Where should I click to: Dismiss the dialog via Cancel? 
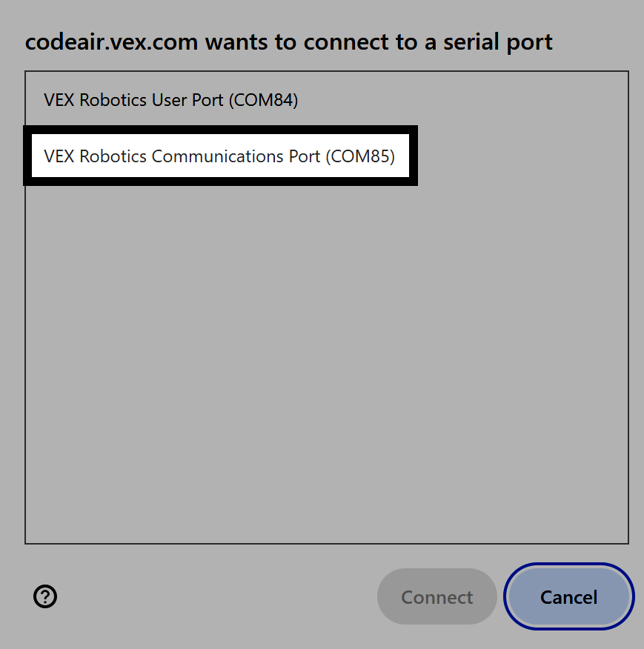coord(568,596)
